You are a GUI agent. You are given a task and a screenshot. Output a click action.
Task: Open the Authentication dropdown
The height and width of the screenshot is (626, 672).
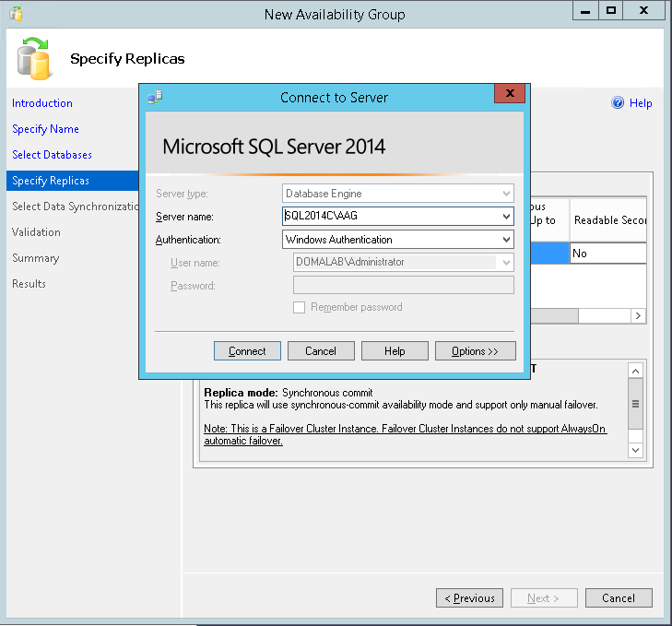click(x=506, y=240)
